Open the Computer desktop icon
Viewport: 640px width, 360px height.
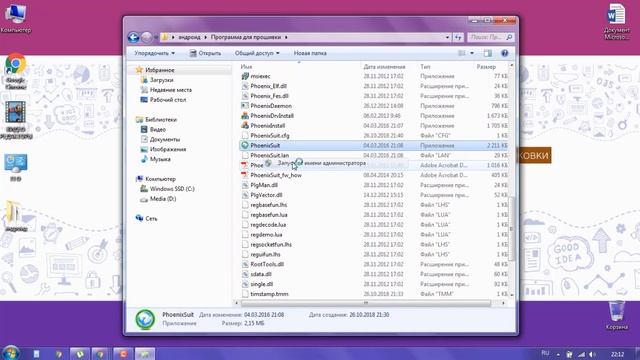click(x=16, y=18)
